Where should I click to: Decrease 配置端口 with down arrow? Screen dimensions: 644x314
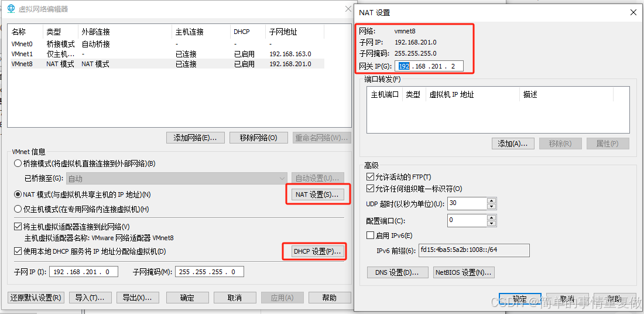tap(492, 223)
